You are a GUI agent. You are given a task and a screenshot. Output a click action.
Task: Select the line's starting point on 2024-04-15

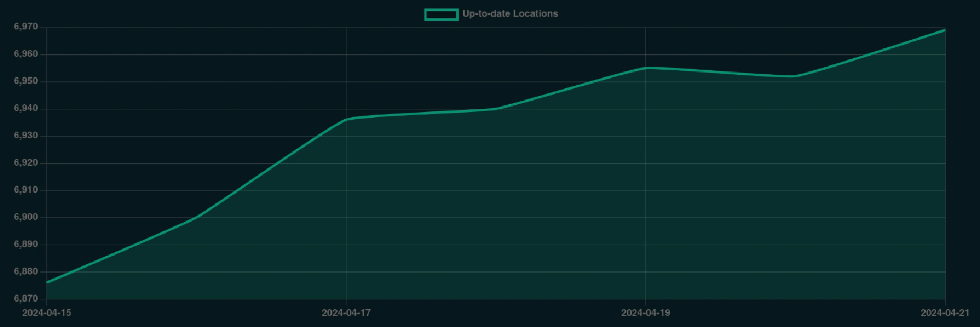47,282
